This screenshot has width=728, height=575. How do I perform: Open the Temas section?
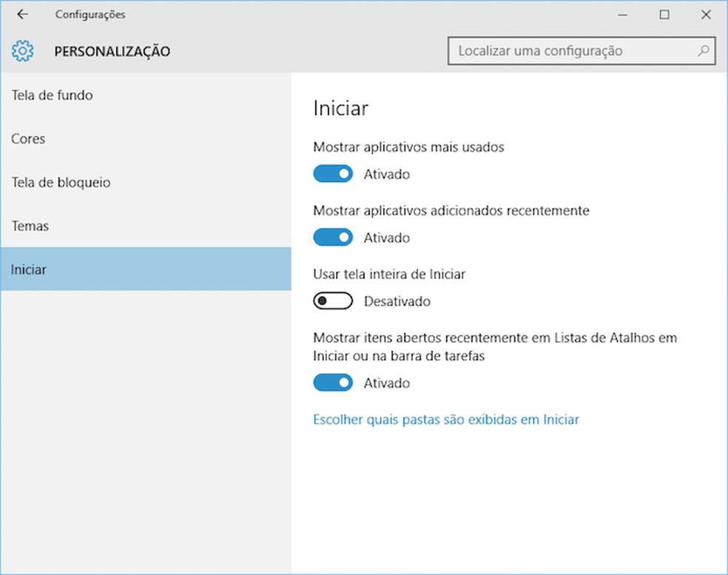[x=30, y=226]
